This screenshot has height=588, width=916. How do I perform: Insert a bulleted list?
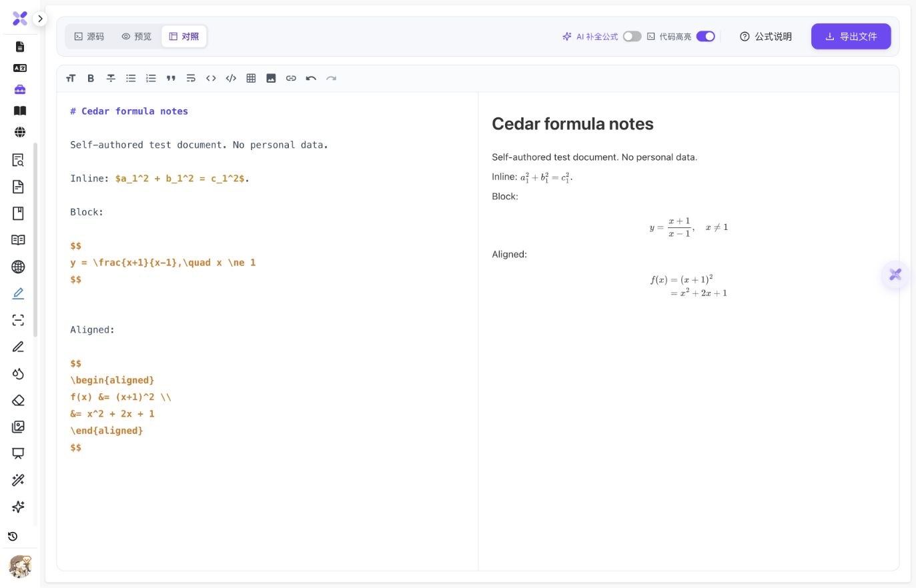pyautogui.click(x=131, y=79)
